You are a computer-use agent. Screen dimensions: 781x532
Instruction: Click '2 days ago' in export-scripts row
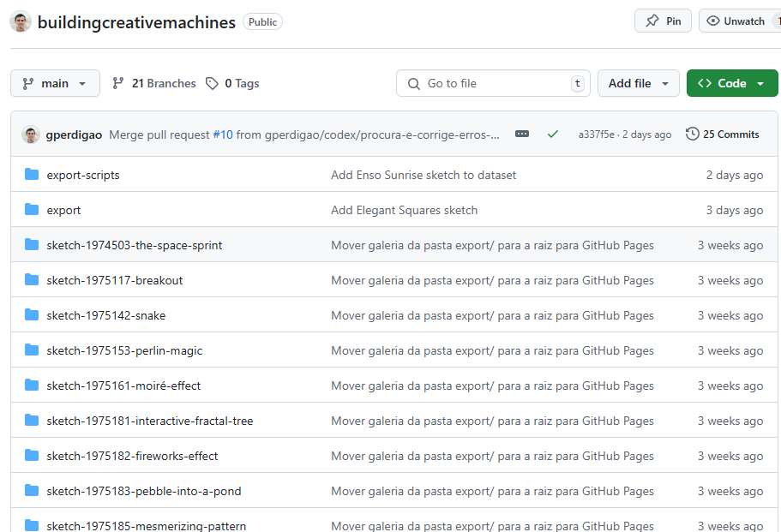point(734,175)
